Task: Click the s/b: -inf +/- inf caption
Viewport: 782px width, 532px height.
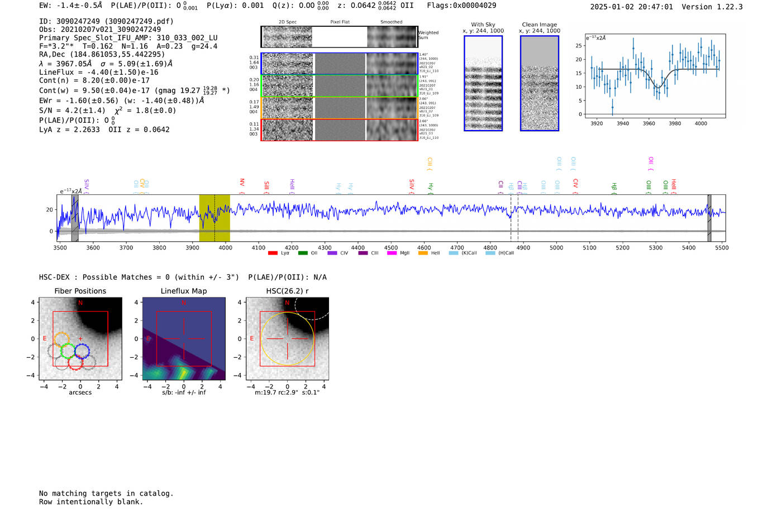Action: click(184, 392)
